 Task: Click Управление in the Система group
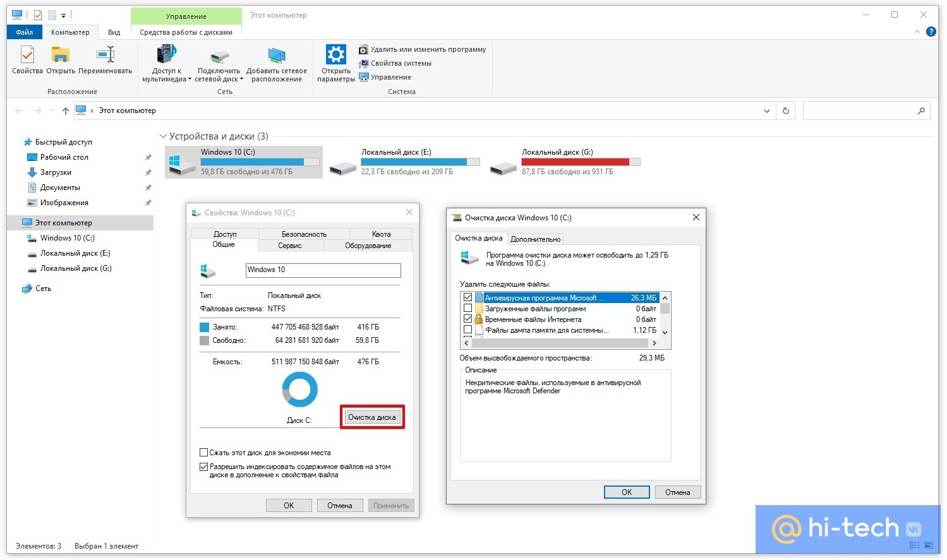coord(385,77)
